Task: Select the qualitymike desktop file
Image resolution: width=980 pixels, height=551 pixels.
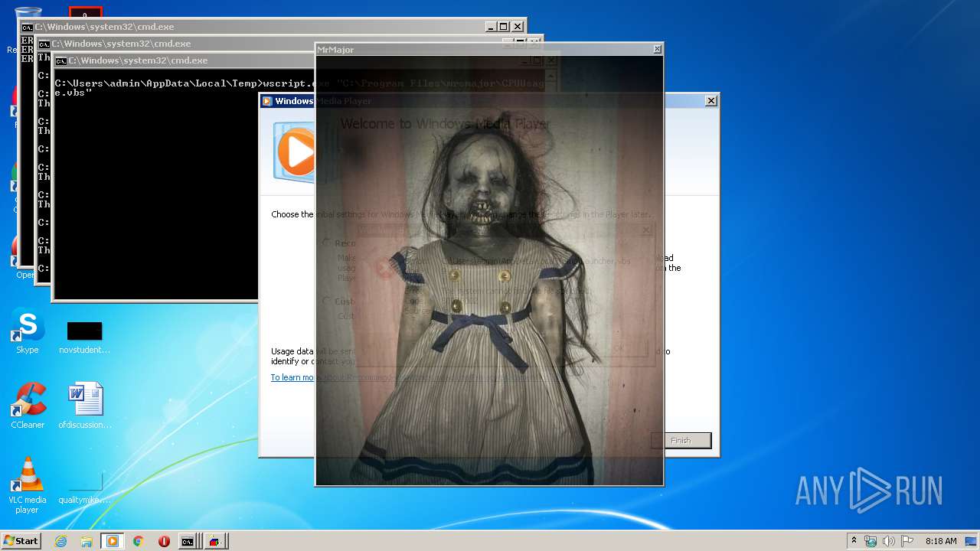Action: pos(84,487)
